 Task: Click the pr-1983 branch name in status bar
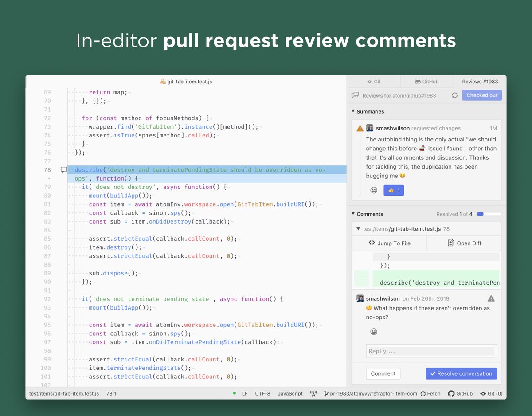371,393
